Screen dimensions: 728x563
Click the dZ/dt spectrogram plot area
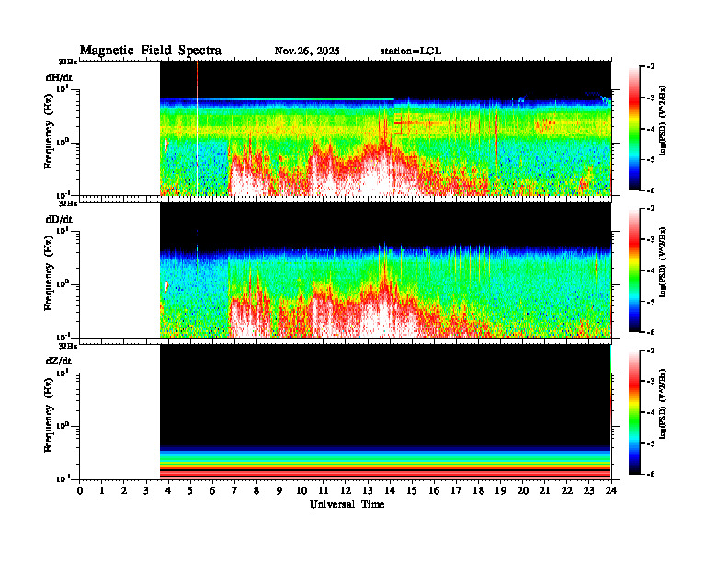click(346, 412)
